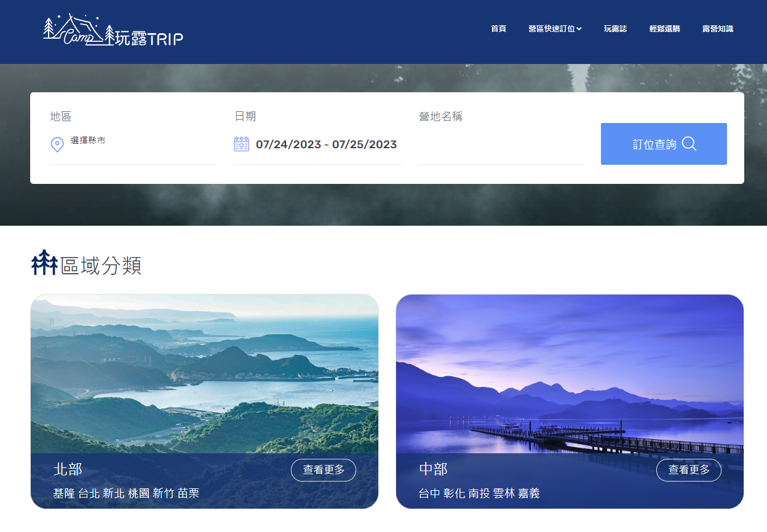
Task: Click the 日期 field label
Action: [245, 116]
